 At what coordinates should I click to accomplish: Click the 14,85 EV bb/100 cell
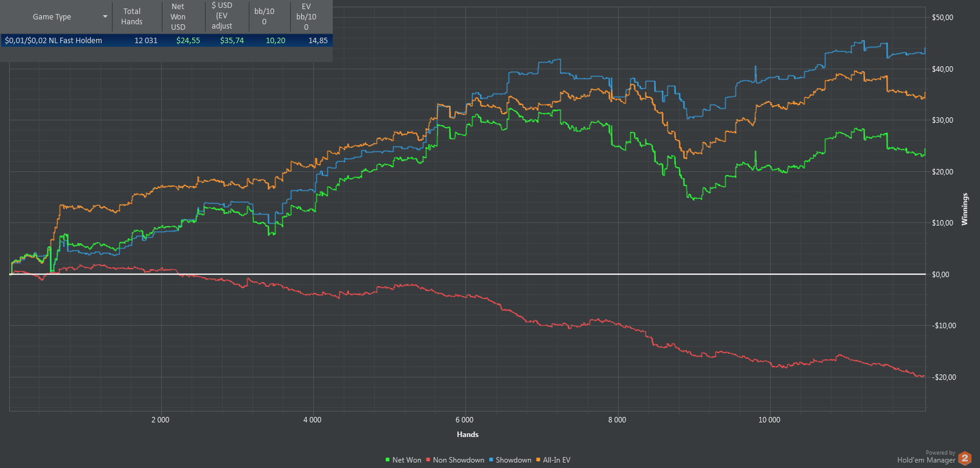(x=318, y=41)
